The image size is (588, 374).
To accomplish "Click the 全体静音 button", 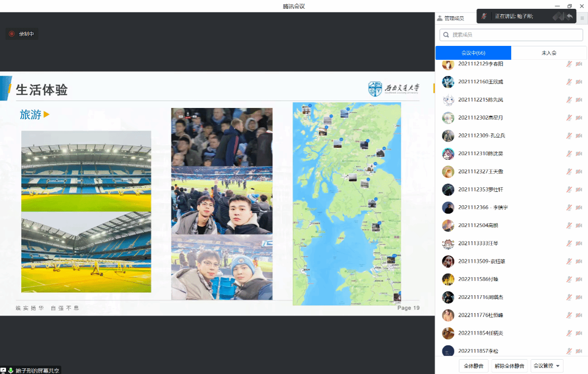I will 474,366.
